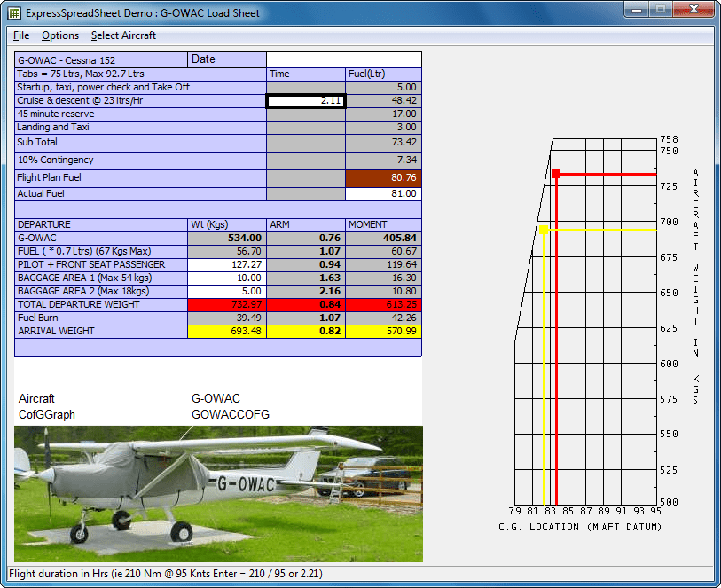Click the G-OWAC text beside Aircraft

click(216, 398)
